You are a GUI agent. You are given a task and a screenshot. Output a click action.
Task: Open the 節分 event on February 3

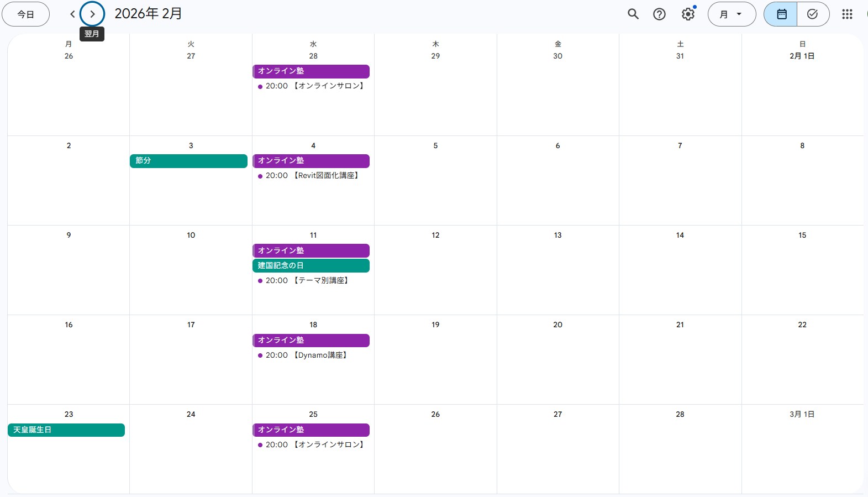pos(188,161)
